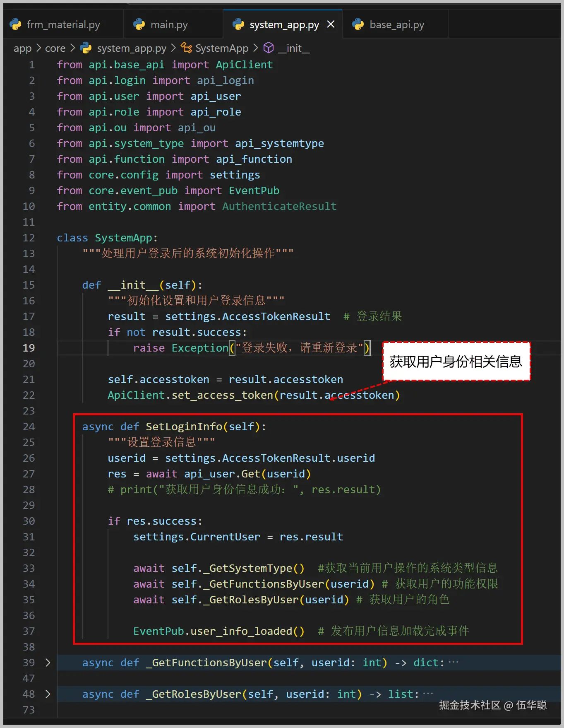Open the base_api.py tab
564x728 pixels.
click(396, 24)
